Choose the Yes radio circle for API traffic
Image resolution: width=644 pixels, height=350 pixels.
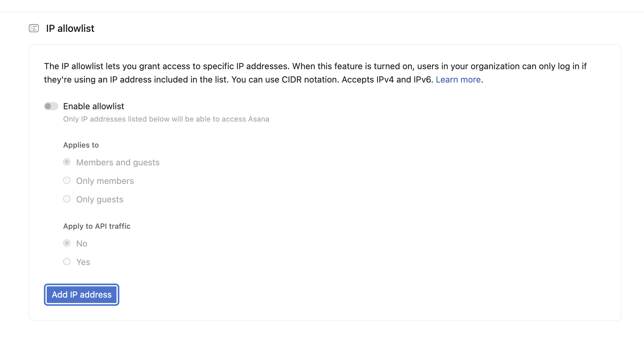click(x=67, y=262)
